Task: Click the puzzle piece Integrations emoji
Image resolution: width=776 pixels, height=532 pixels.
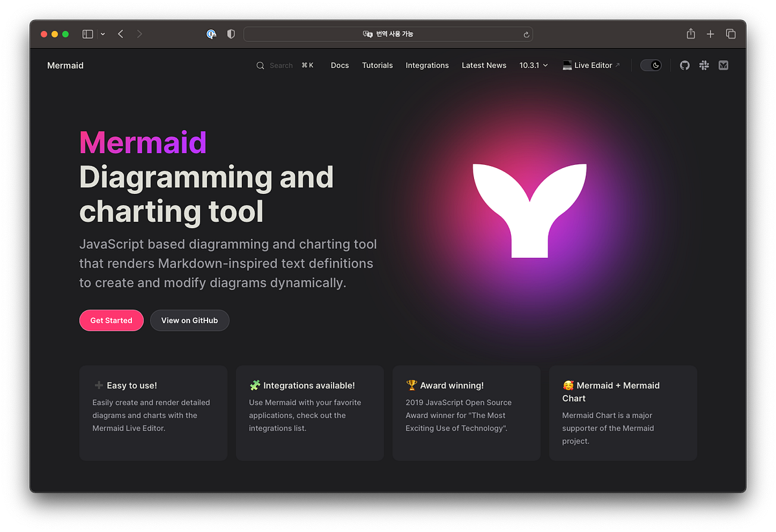Action: (x=255, y=385)
